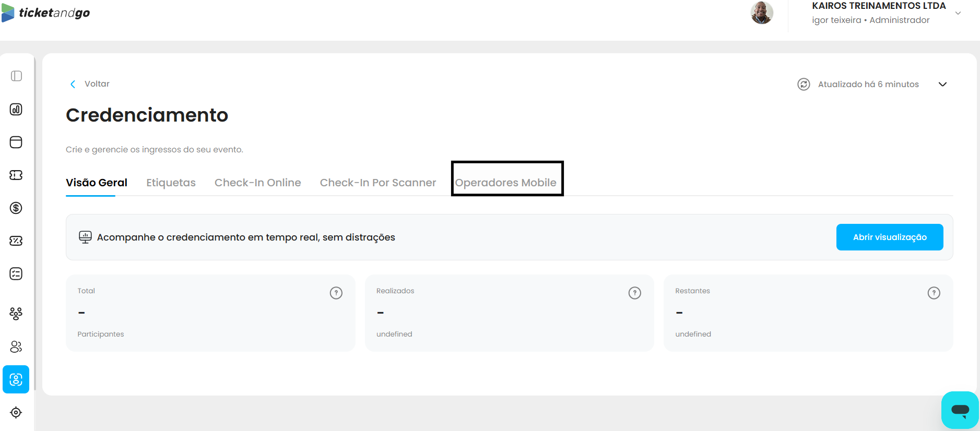Open the tickets icon in sidebar
Image resolution: width=980 pixels, height=431 pixels.
(16, 175)
